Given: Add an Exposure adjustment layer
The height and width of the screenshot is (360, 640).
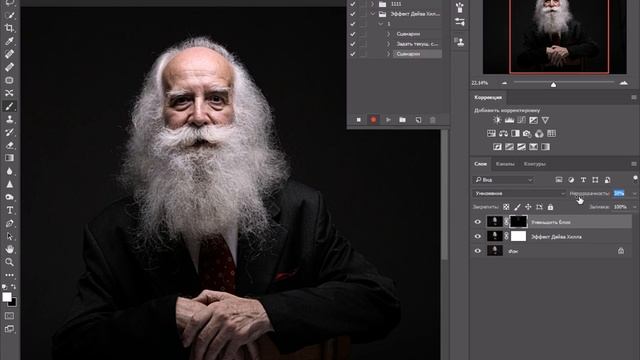Looking at the screenshot, I should (x=533, y=120).
